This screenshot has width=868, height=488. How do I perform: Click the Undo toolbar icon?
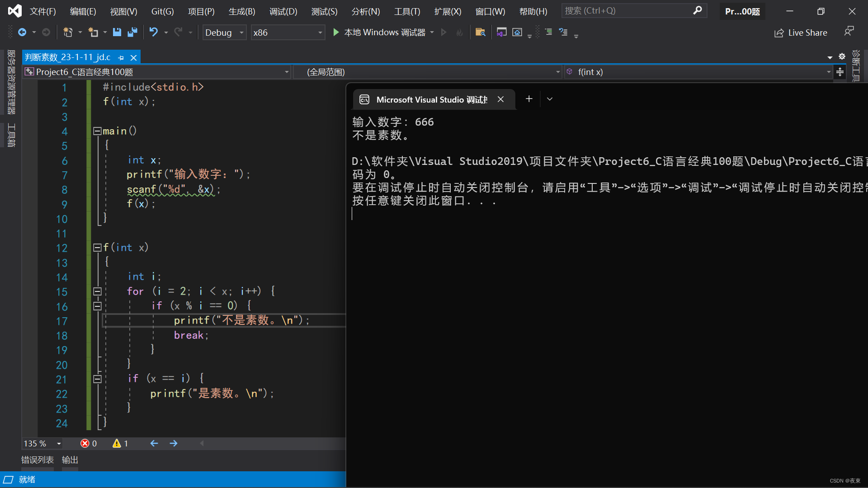[x=154, y=32]
